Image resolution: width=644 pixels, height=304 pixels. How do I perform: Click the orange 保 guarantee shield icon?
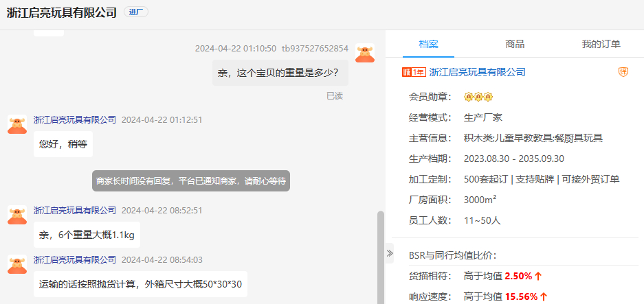click(x=623, y=72)
